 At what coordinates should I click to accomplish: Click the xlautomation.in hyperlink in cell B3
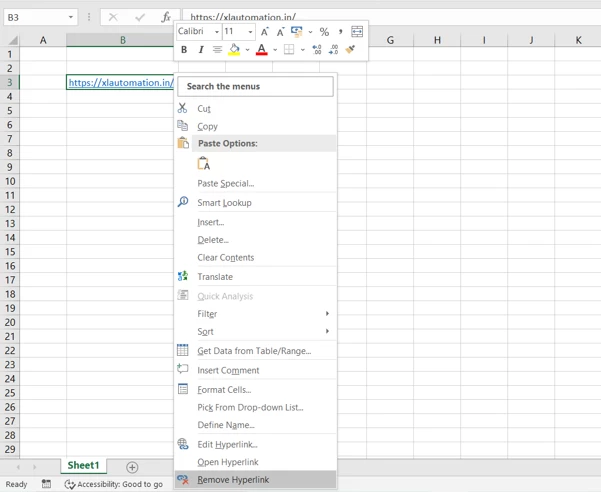pos(121,82)
